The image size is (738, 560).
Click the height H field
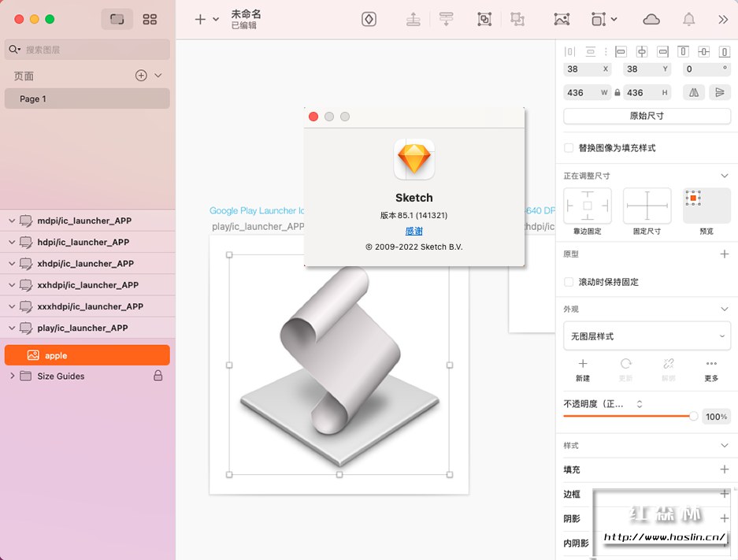pos(647,92)
